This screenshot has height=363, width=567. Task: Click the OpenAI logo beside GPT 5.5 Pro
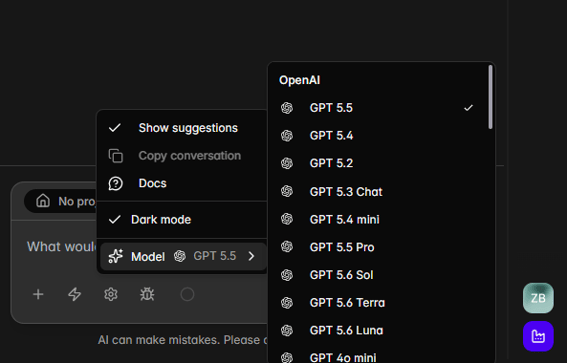point(287,247)
